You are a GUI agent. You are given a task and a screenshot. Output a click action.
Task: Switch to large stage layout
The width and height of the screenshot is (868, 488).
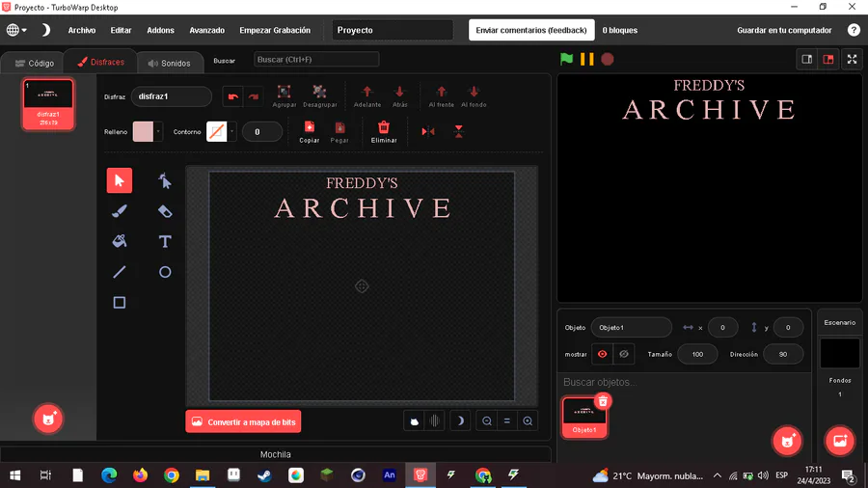click(828, 59)
